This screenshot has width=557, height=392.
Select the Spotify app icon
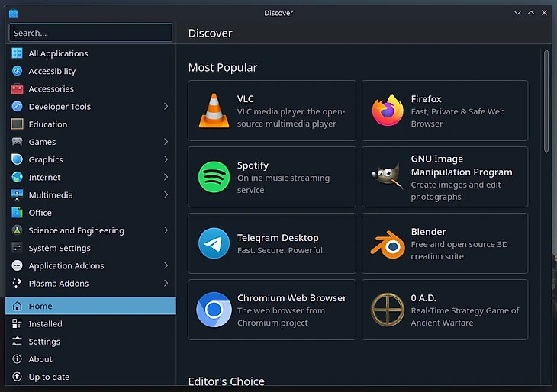[x=214, y=177]
